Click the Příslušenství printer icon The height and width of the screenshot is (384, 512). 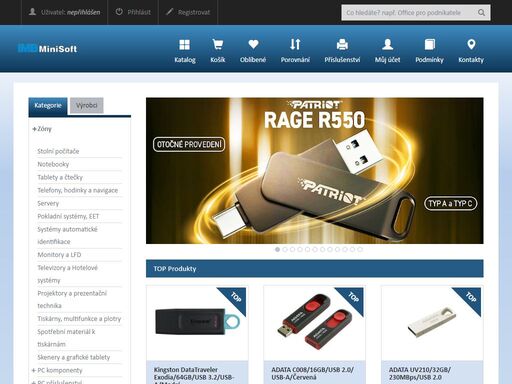click(x=342, y=44)
